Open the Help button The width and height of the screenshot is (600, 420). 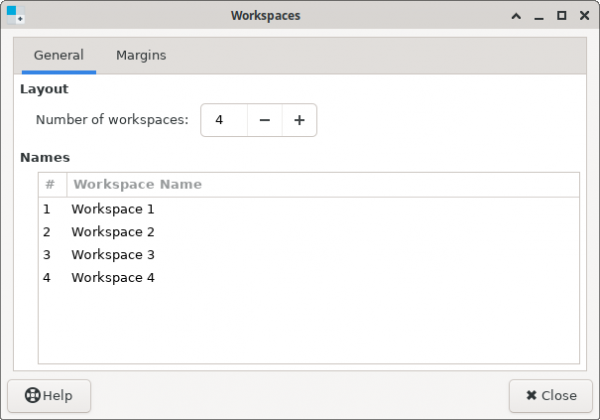coord(49,396)
